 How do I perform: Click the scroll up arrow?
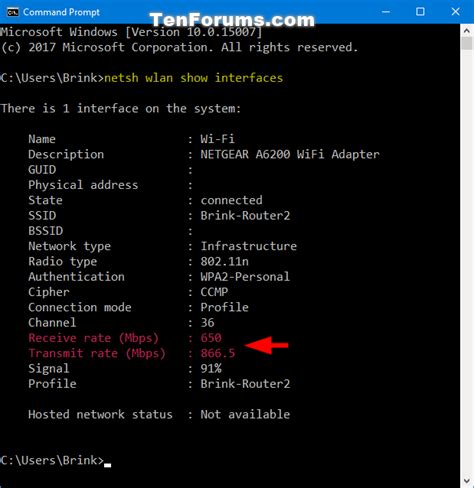[467, 31]
